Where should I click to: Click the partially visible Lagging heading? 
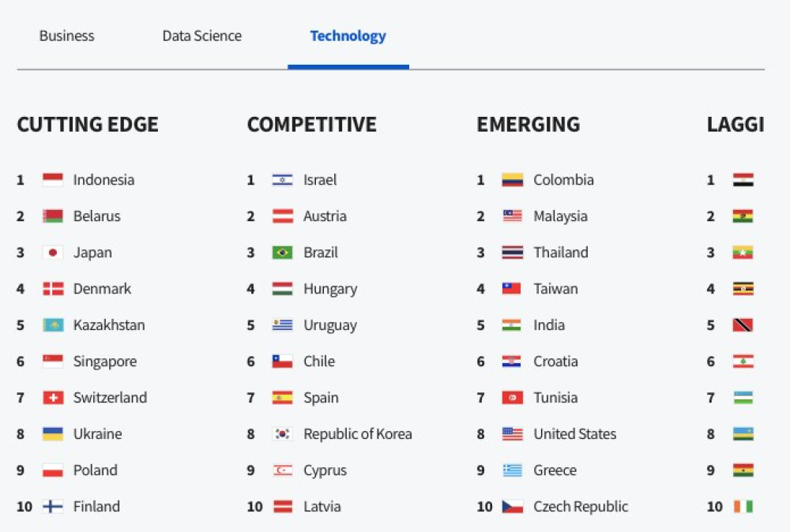(x=735, y=125)
